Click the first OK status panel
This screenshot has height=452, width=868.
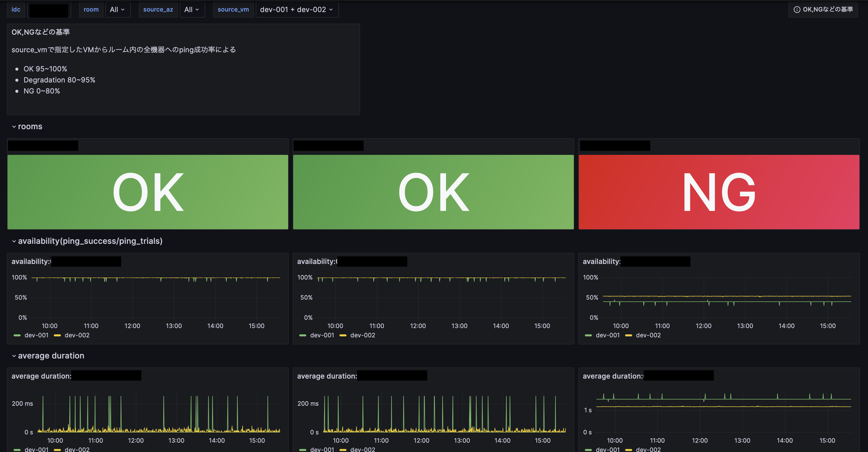148,192
